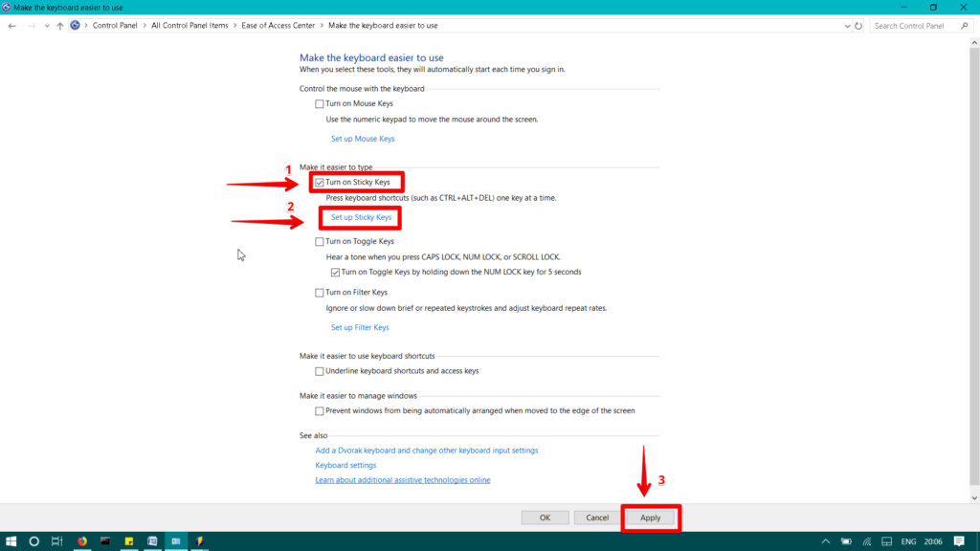The height and width of the screenshot is (551, 980).
Task: Expand the address bar history dropdown
Action: (x=847, y=26)
